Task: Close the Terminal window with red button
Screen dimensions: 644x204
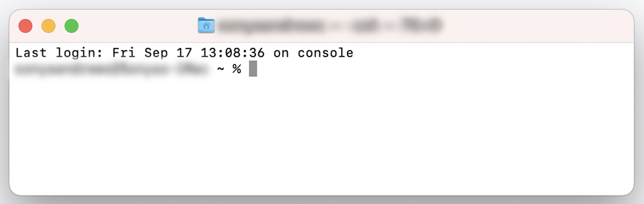Action: (x=26, y=26)
